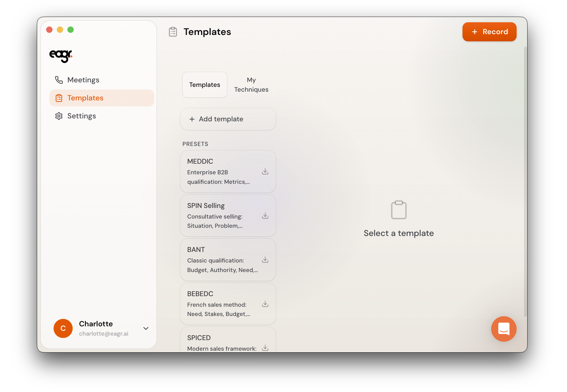Open Settings from the sidebar
The width and height of the screenshot is (567, 392).
81,116
